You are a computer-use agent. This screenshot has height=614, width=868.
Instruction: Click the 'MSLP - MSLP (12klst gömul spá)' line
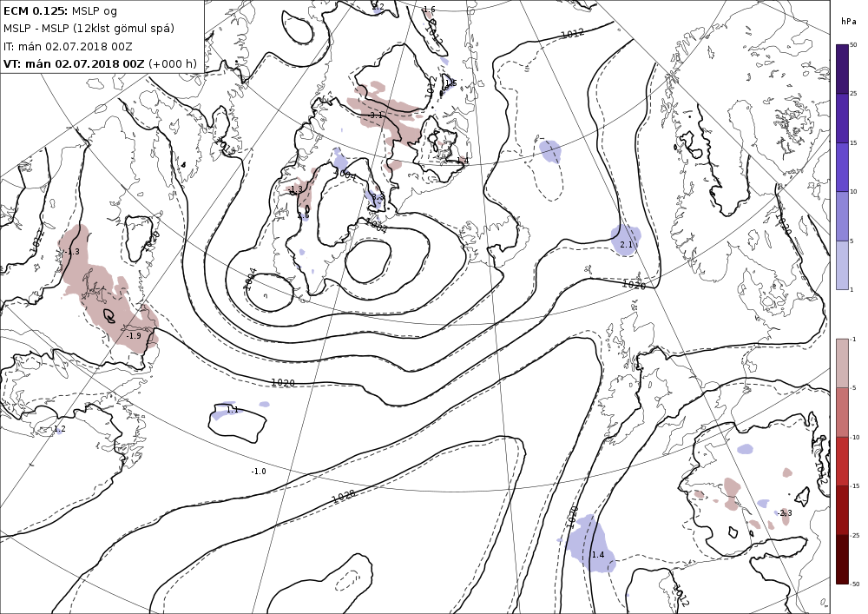tap(89, 29)
